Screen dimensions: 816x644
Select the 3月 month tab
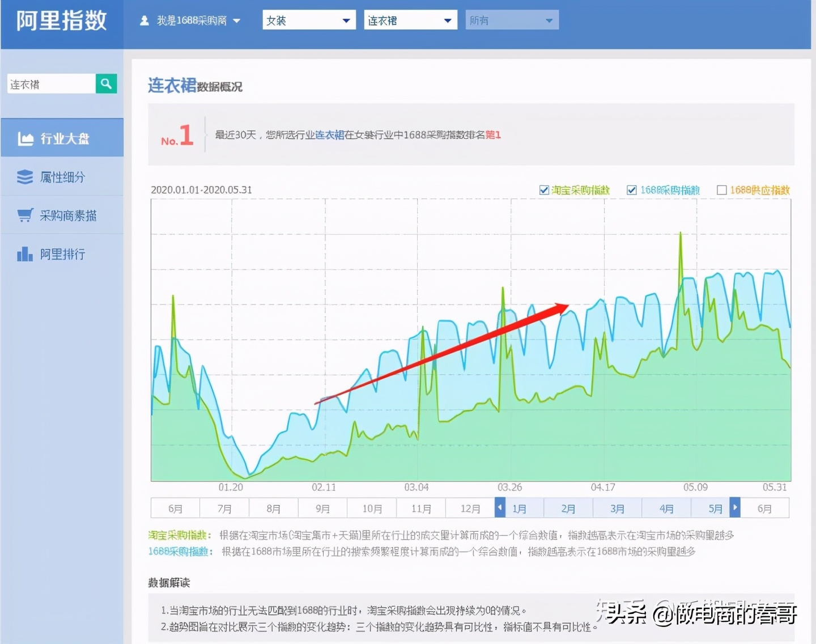click(x=617, y=508)
